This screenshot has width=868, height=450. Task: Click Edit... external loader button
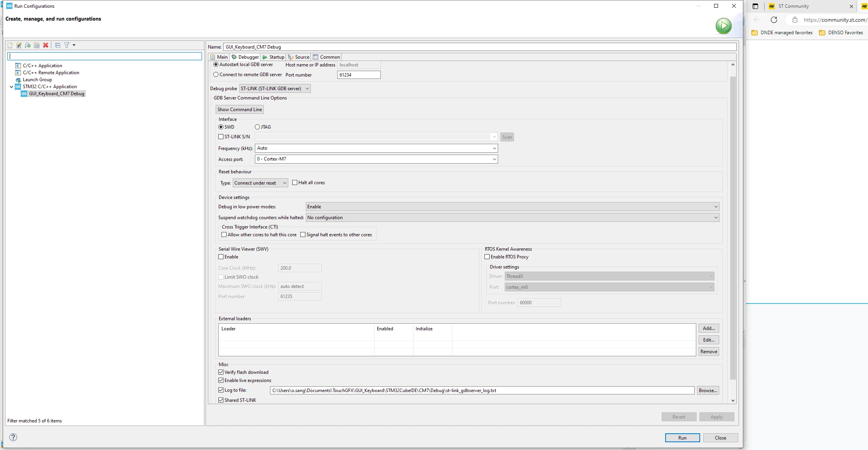click(x=709, y=340)
